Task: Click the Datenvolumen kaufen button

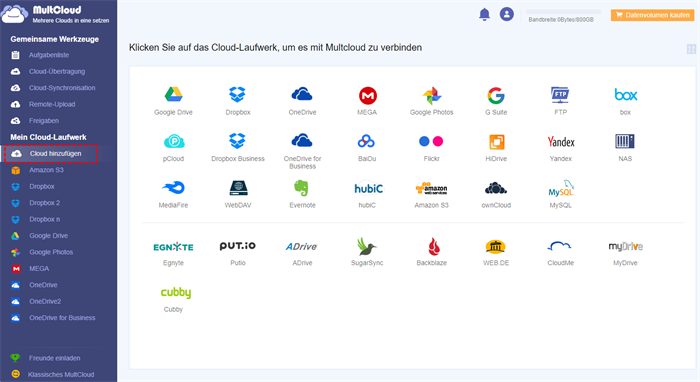Action: [x=652, y=15]
